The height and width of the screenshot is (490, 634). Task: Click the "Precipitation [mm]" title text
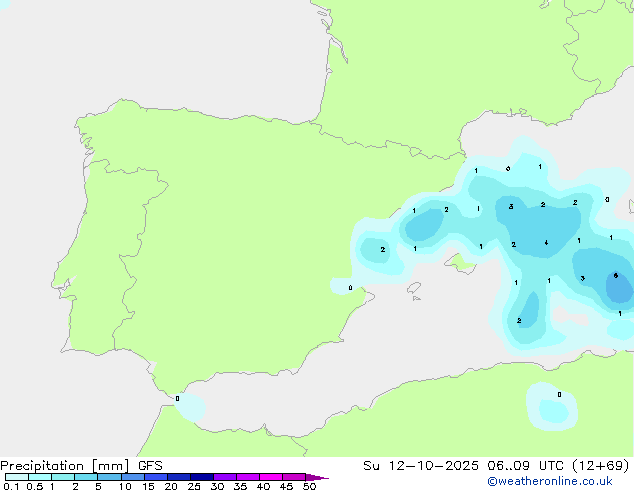65,466
